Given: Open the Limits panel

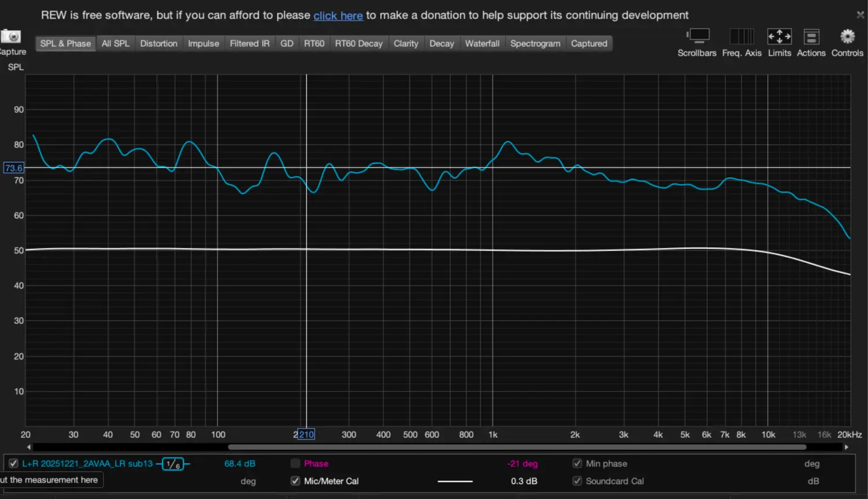Looking at the screenshot, I should click(779, 36).
